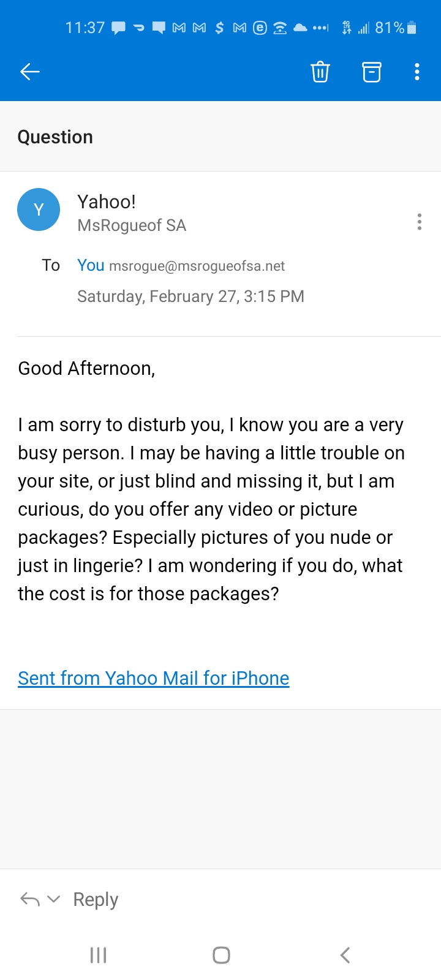Open the top bar overflow menu

(x=417, y=72)
